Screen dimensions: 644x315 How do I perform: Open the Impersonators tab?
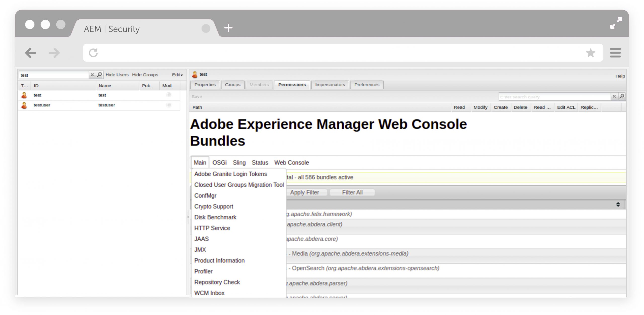pyautogui.click(x=330, y=85)
